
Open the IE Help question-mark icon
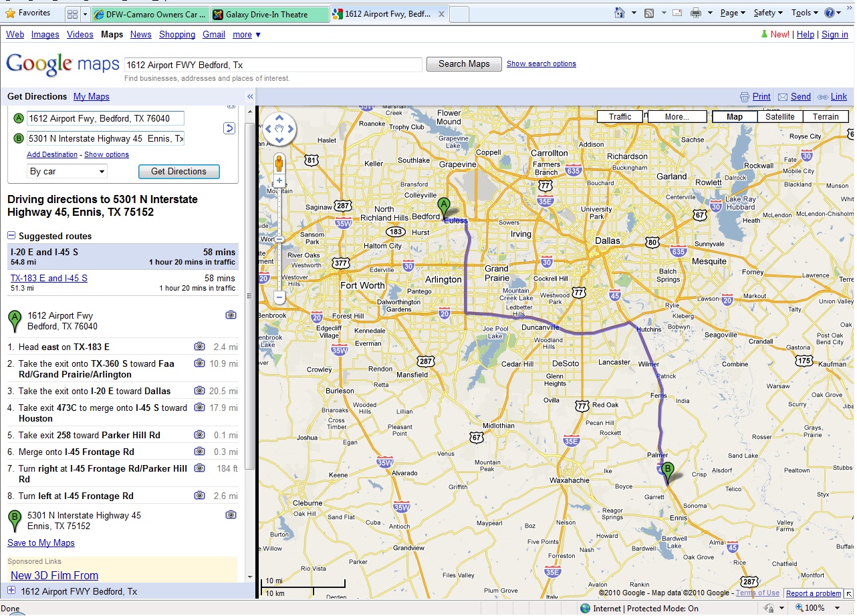[830, 13]
